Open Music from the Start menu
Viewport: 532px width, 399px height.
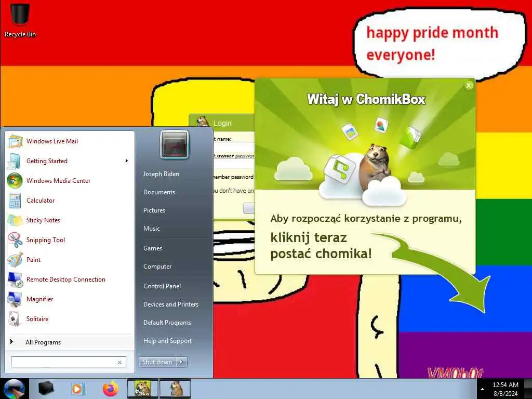pyautogui.click(x=152, y=229)
